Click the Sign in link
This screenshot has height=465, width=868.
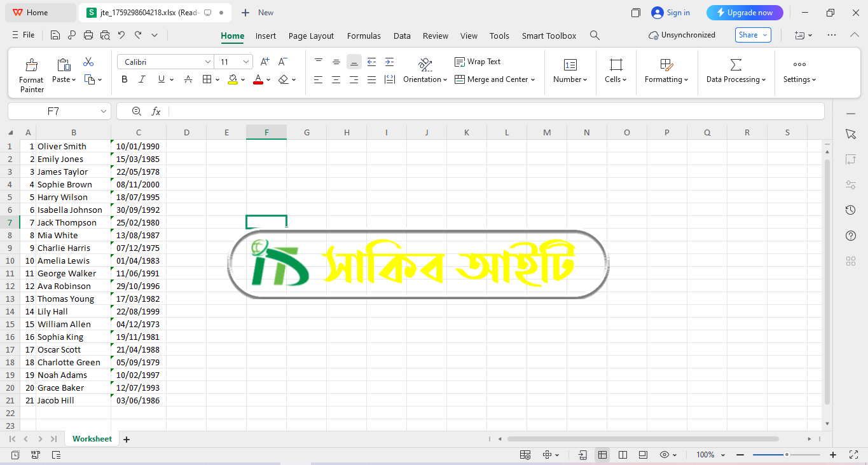tap(678, 13)
